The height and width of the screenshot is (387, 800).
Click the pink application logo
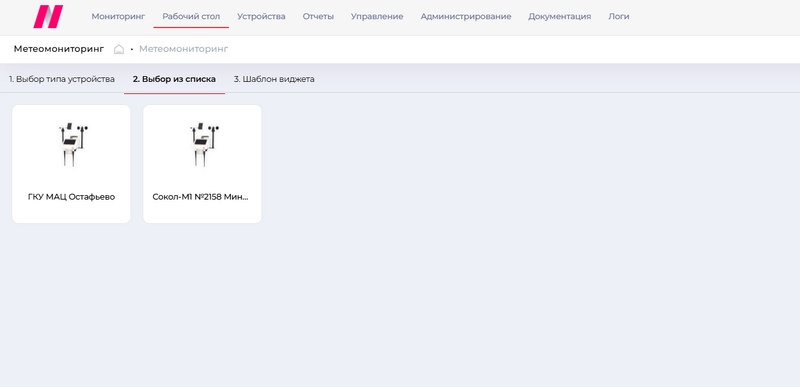(48, 16)
